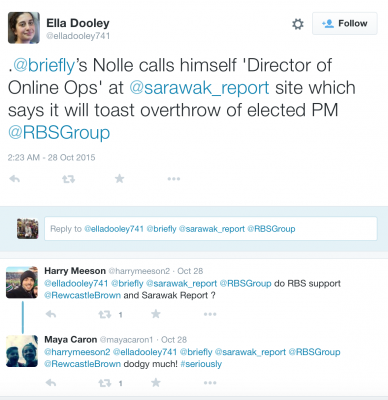This screenshot has height=400, width=388.
Task: Click your own avatar beside reply box
Action: (28, 229)
